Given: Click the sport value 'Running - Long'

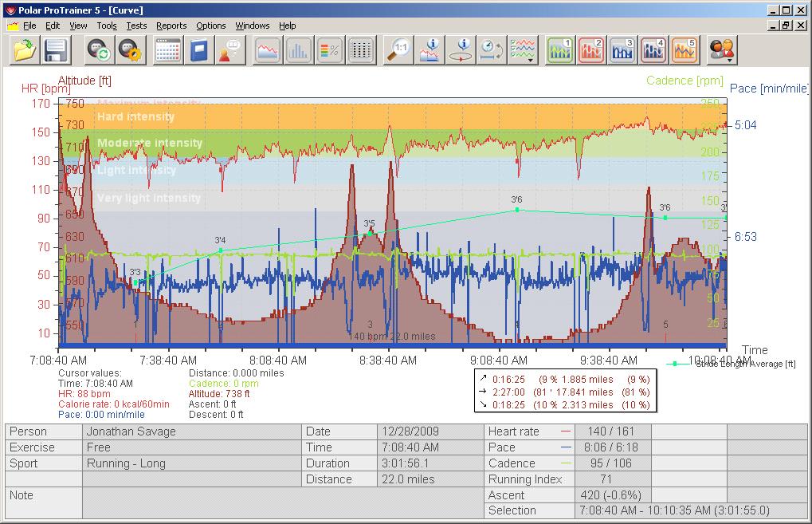Looking at the screenshot, I should pyautogui.click(x=126, y=463).
